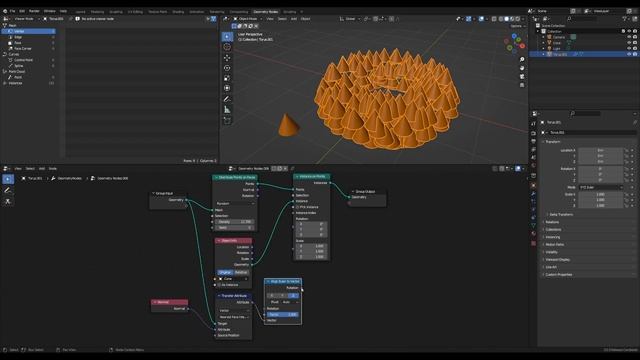Open node editor Add menu
Screen dimensions: 640x360
tap(42, 169)
